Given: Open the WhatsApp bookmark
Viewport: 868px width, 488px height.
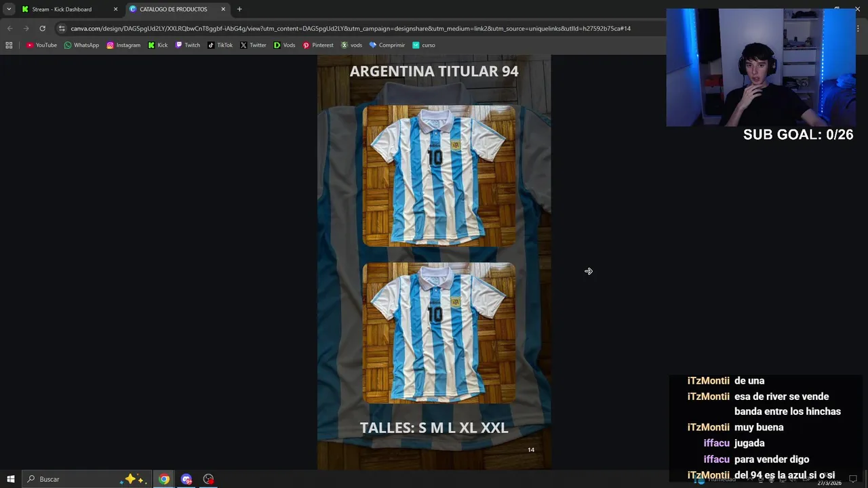Looking at the screenshot, I should [81, 45].
